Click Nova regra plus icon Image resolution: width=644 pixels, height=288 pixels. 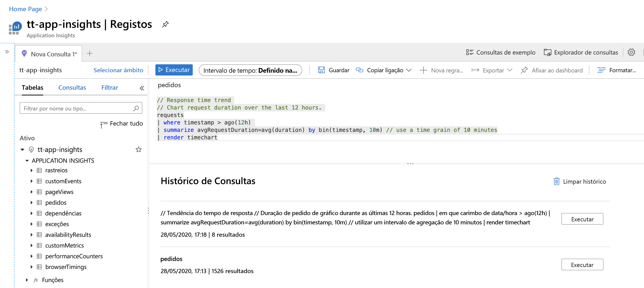(x=423, y=70)
